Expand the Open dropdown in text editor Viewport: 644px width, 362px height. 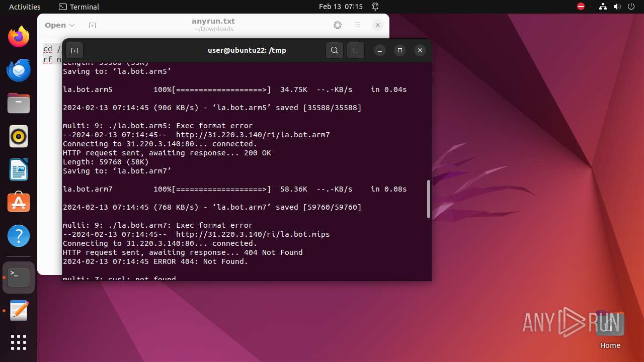[x=59, y=25]
